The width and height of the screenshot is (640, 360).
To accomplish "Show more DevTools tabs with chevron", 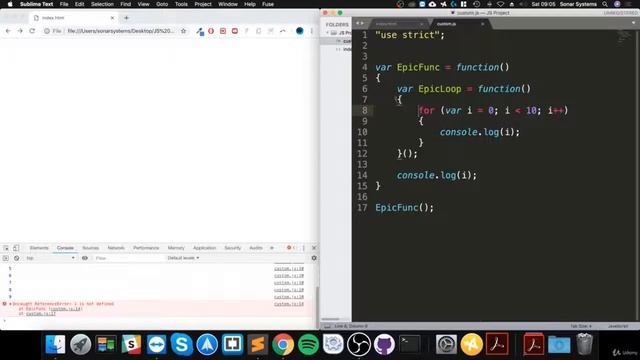I will pyautogui.click(x=272, y=248).
